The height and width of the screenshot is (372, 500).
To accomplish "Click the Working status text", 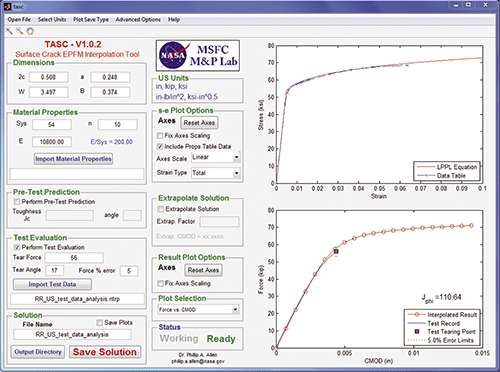I will (x=179, y=339).
